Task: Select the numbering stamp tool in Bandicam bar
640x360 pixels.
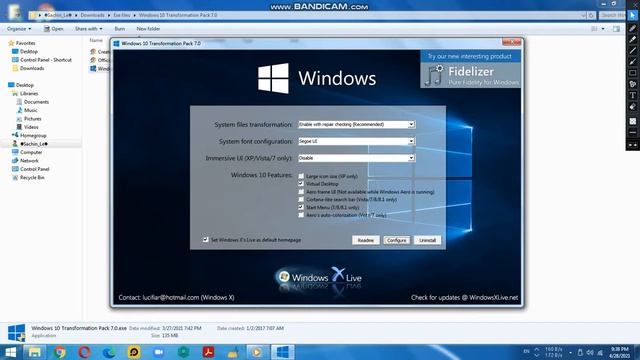Action: (x=632, y=84)
